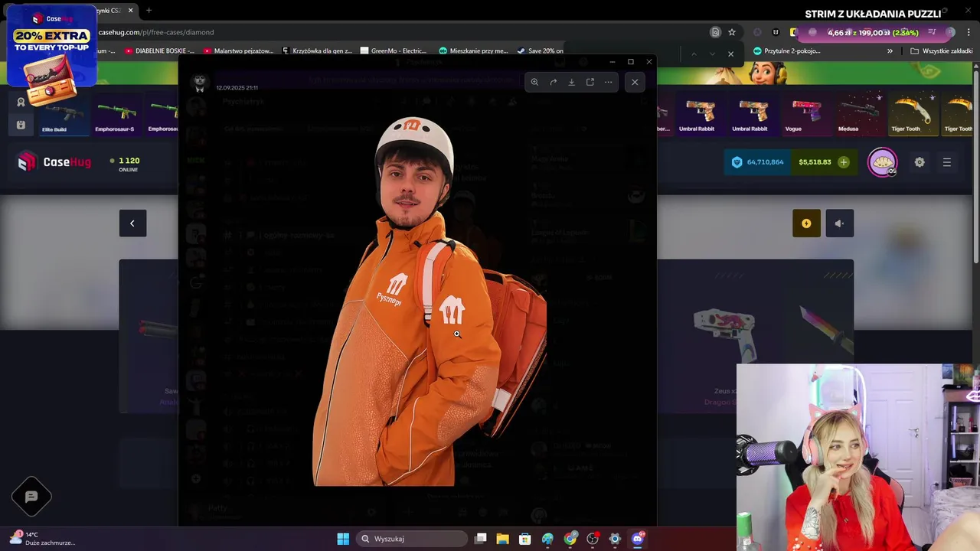
Task: Zoom in on the Discord image viewer
Action: click(x=534, y=82)
